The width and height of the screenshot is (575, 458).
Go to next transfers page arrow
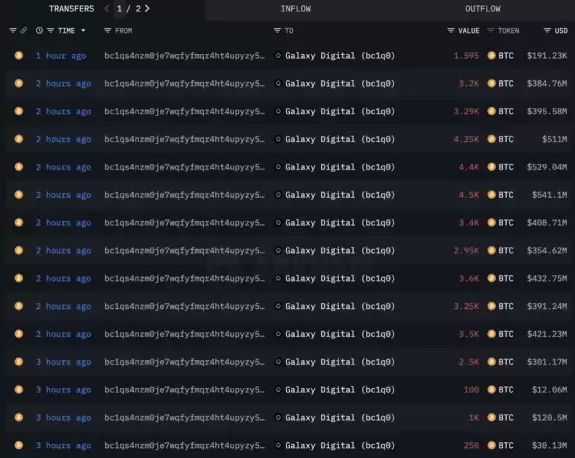click(x=147, y=8)
